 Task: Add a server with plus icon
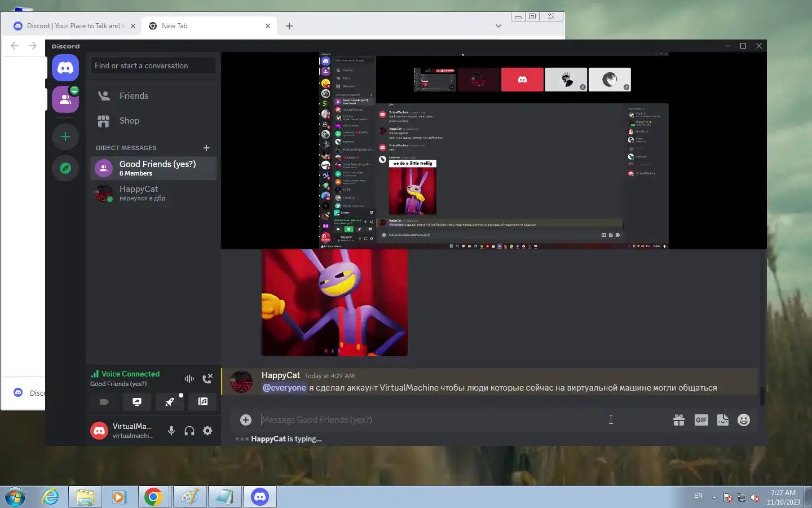pyautogui.click(x=65, y=137)
